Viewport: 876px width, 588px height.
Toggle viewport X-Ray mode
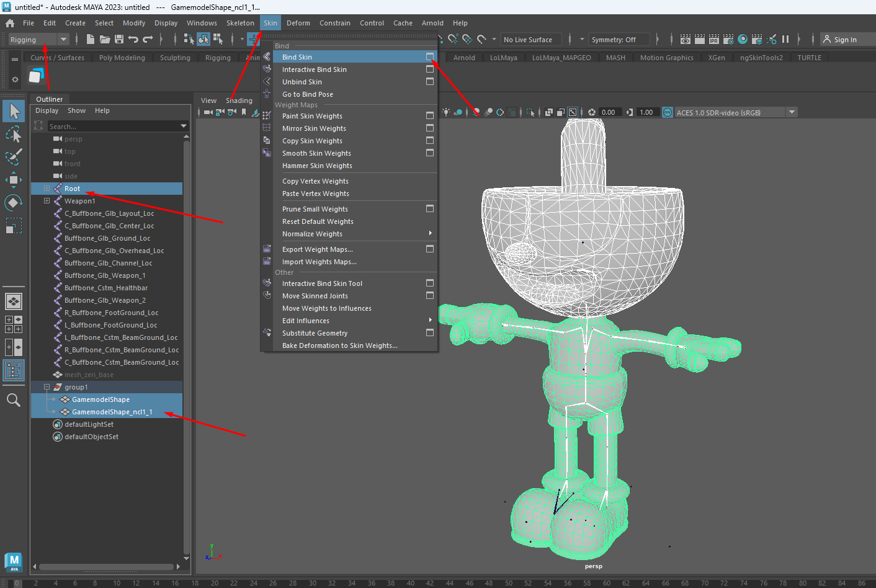549,112
